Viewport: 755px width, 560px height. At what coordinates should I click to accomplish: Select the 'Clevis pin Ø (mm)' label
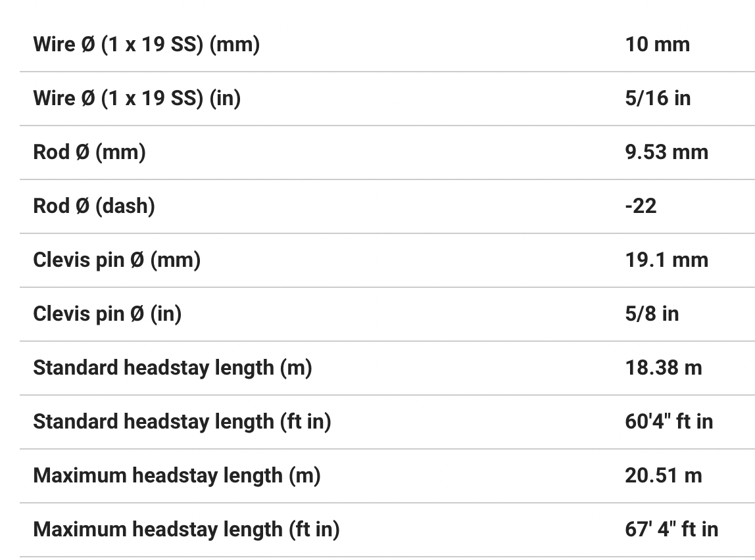116,260
